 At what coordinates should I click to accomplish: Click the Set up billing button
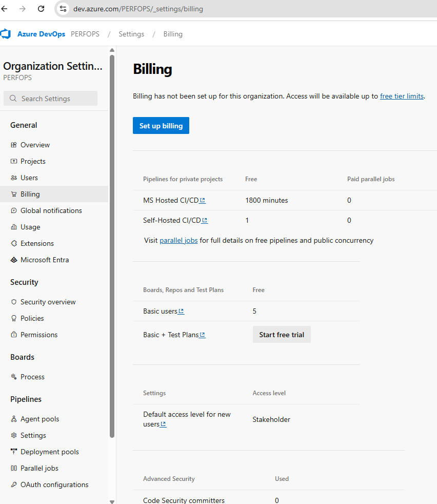pos(161,125)
